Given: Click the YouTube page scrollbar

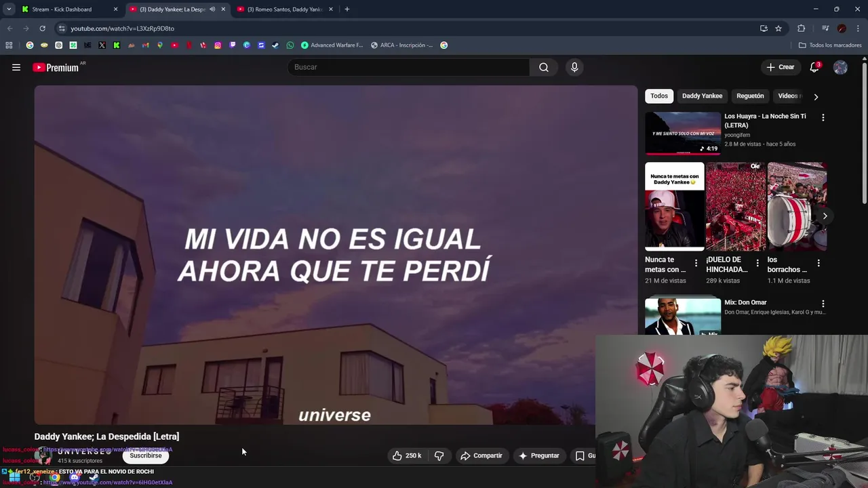Looking at the screenshot, I should 865,132.
